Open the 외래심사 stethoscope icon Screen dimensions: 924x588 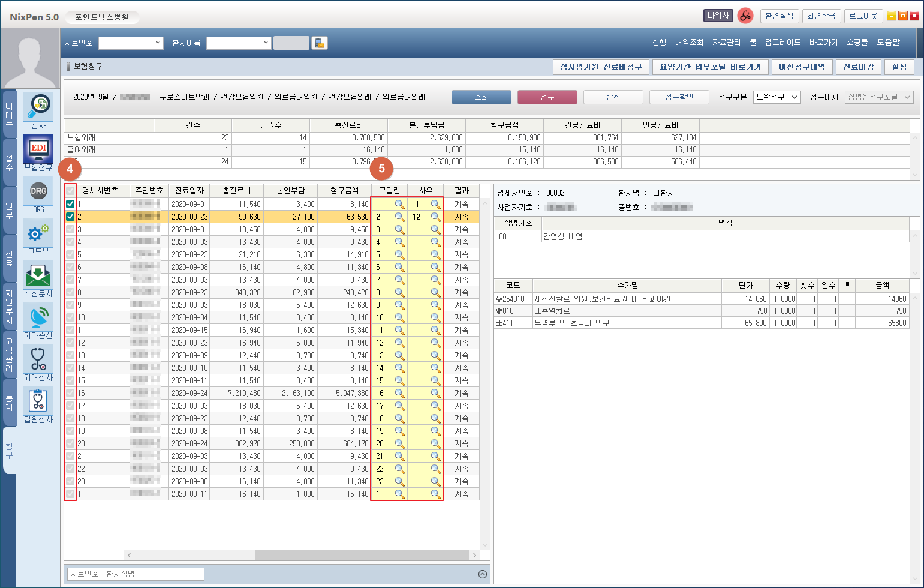click(38, 359)
